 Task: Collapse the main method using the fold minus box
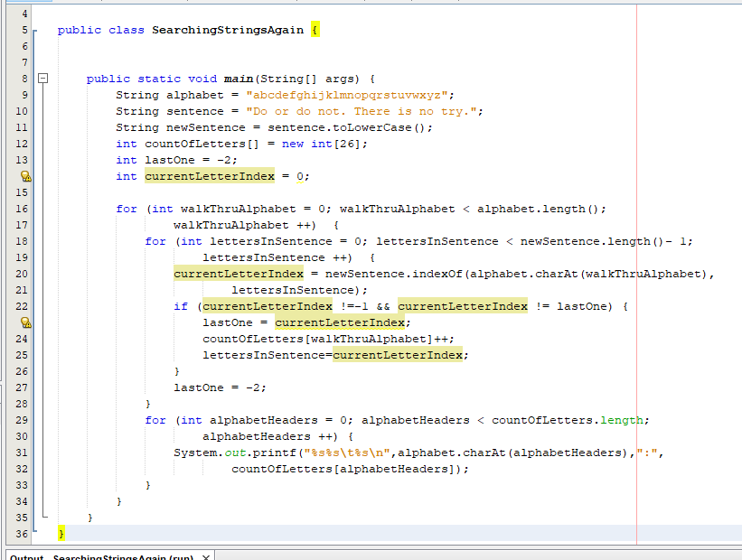point(43,79)
